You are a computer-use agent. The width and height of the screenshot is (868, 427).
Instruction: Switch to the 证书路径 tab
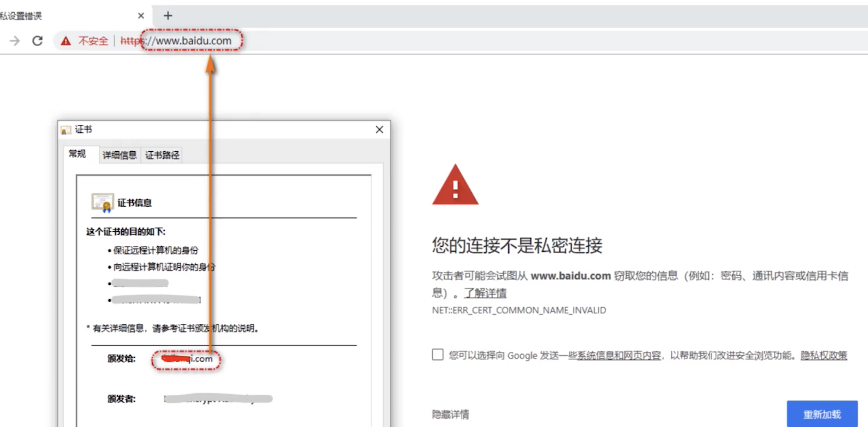162,155
